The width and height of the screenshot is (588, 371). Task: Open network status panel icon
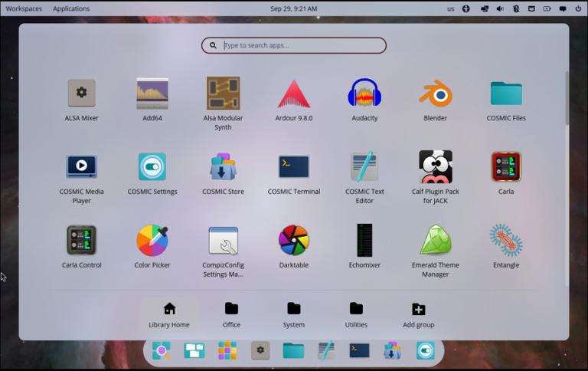485,8
